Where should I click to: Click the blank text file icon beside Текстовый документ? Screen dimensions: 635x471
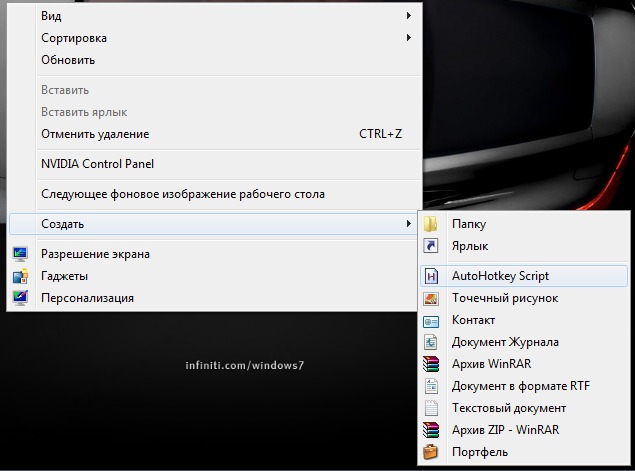coord(431,408)
